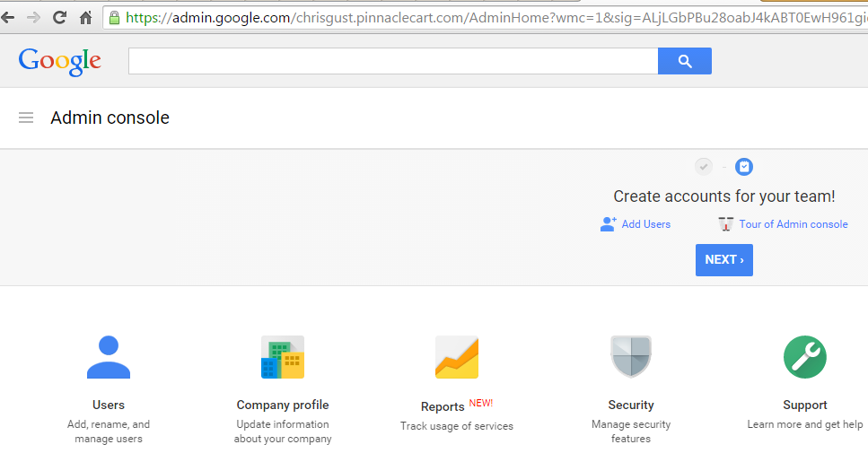Click "Learn more and get help" description
This screenshot has width=868, height=462.
[805, 424]
